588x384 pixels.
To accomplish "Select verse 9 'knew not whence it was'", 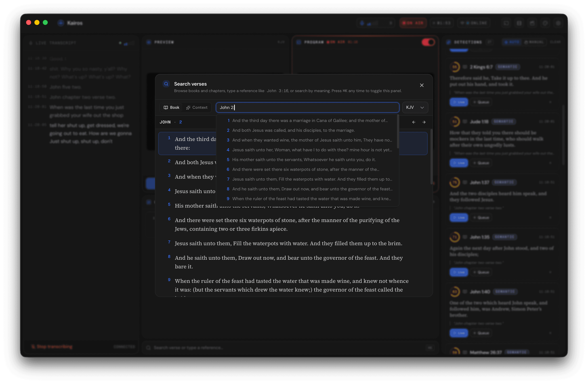I will pos(293,285).
